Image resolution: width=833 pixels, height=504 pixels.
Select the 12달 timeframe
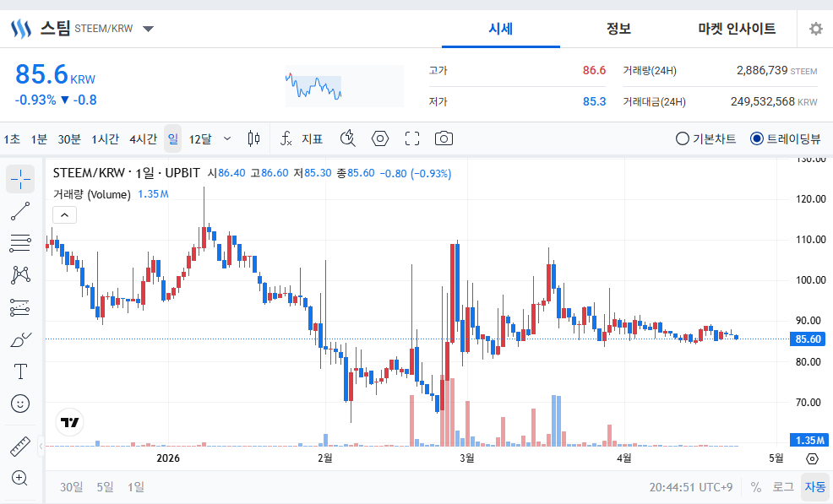[x=200, y=139]
